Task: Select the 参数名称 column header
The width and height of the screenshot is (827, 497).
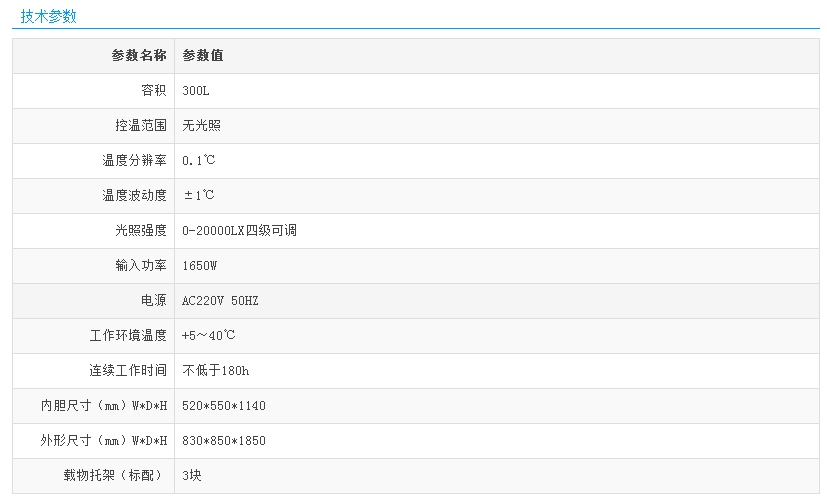Action: (x=139, y=56)
